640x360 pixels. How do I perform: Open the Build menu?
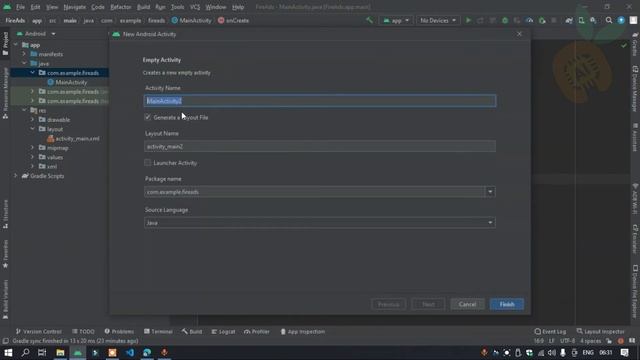point(143,7)
